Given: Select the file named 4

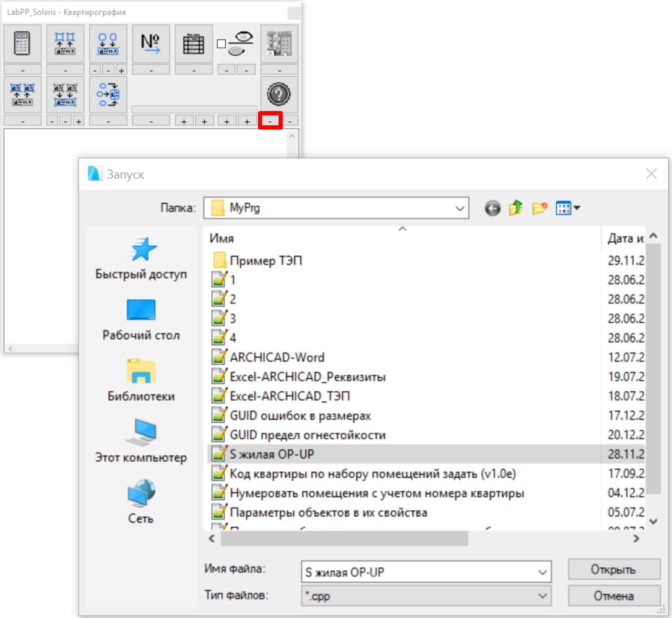Looking at the screenshot, I should point(224,338).
